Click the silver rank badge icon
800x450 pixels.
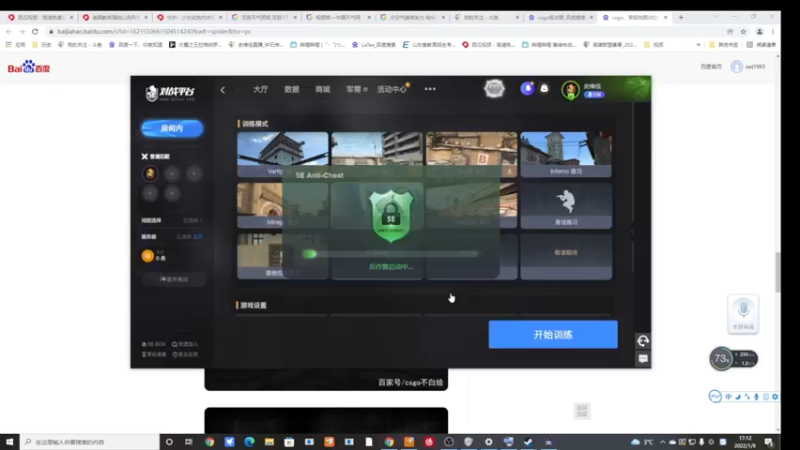tap(494, 89)
